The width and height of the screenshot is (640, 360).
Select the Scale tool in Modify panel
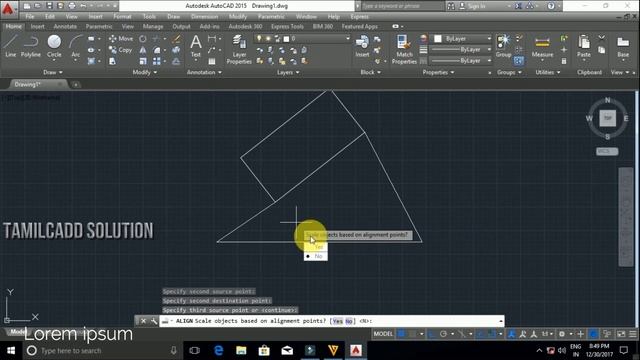pos(142,61)
